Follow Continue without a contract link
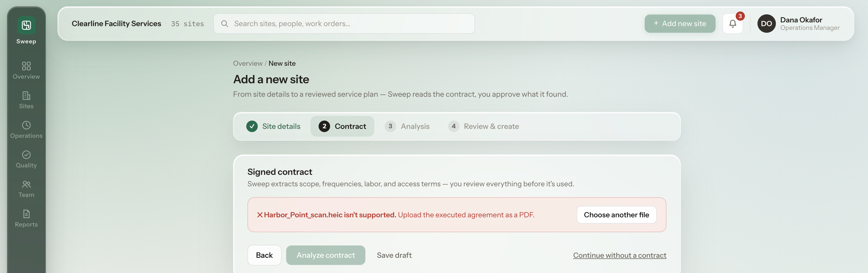This screenshot has height=273, width=868. tap(619, 255)
